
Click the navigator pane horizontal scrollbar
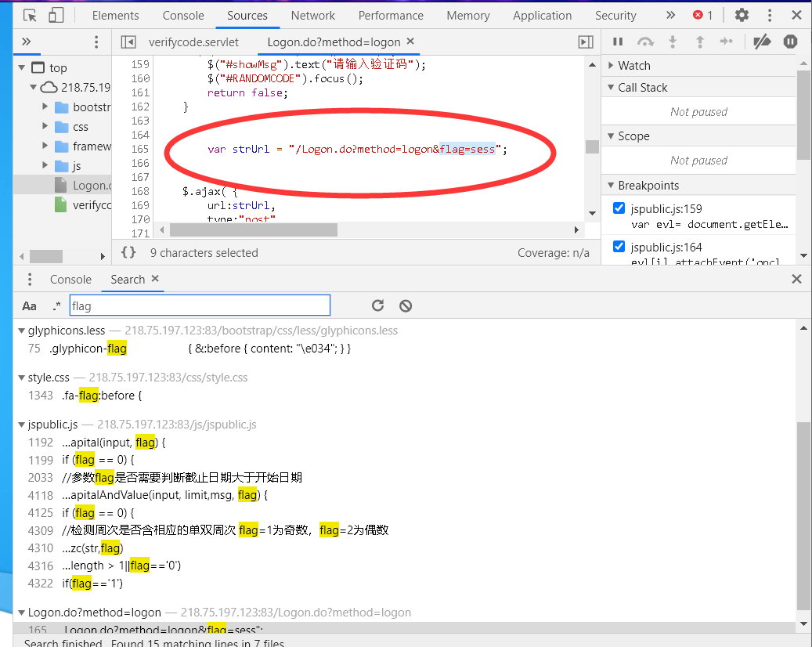click(x=46, y=256)
